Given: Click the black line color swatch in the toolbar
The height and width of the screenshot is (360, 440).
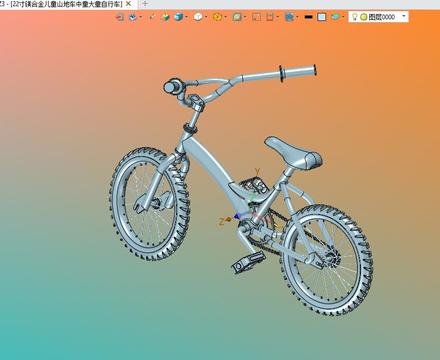Looking at the screenshot, I should click(x=309, y=17).
